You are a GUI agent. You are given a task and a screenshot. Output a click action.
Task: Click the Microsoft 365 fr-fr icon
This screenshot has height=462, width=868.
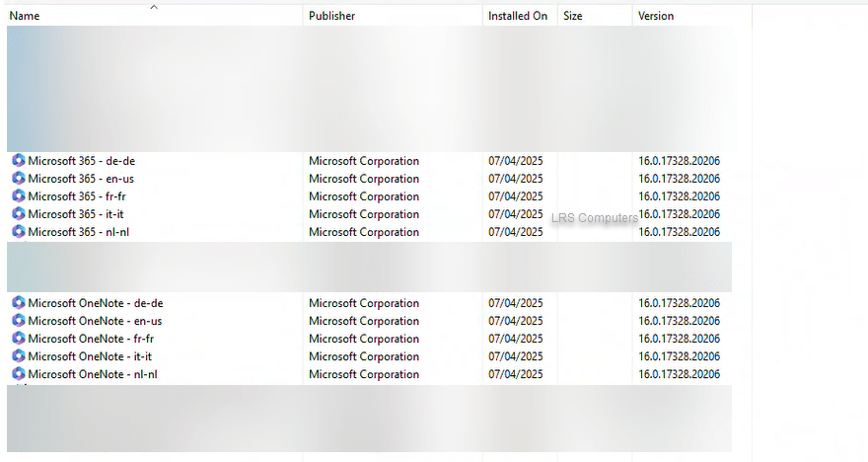18,196
